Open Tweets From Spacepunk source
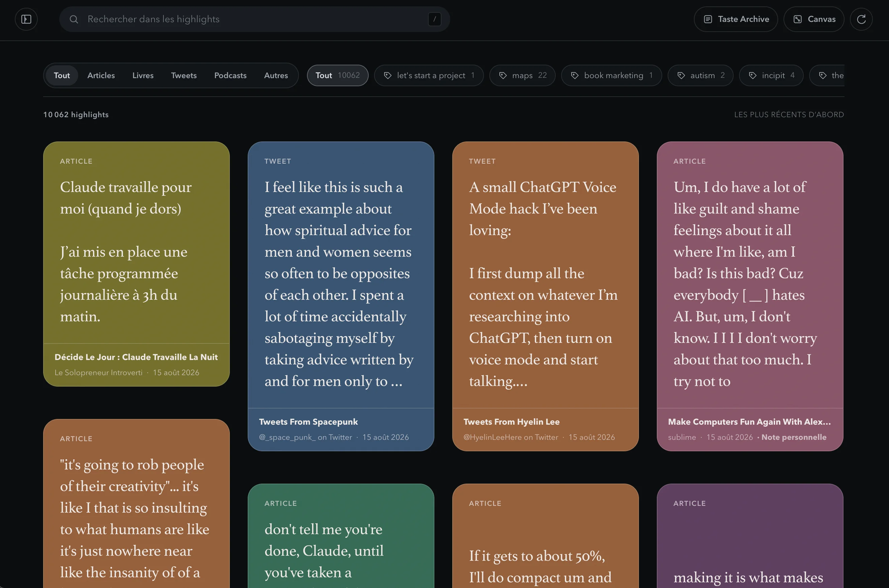Viewport: 889px width, 588px height. click(308, 422)
